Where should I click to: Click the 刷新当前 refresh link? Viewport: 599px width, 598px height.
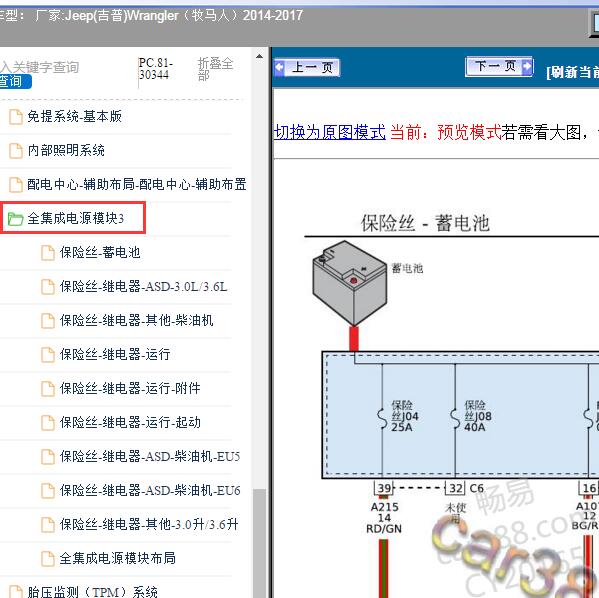tap(572, 72)
